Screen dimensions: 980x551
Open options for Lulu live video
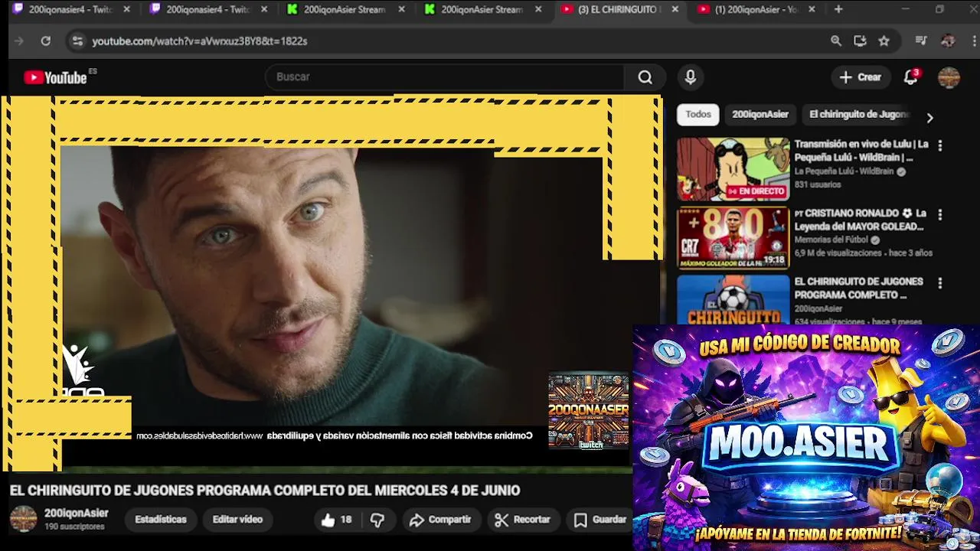(x=940, y=145)
